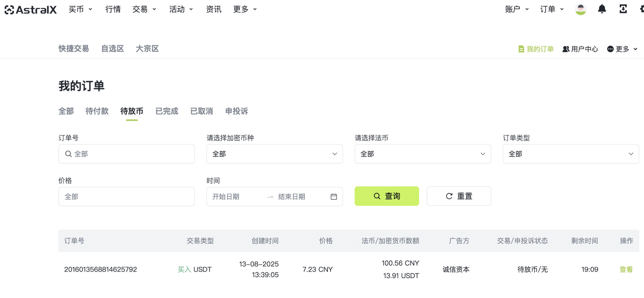Click the 7.23 CNY price cell
Viewport: 644px width, 298px height.
318,269
